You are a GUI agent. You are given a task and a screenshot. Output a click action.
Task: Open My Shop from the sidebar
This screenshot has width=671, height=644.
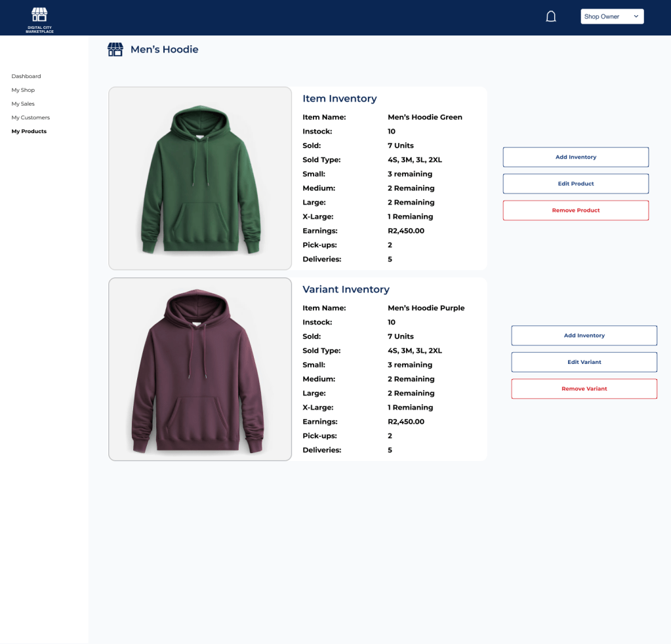click(23, 90)
